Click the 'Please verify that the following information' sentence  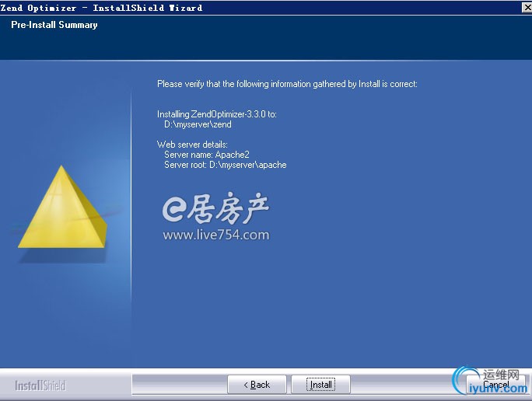287,84
